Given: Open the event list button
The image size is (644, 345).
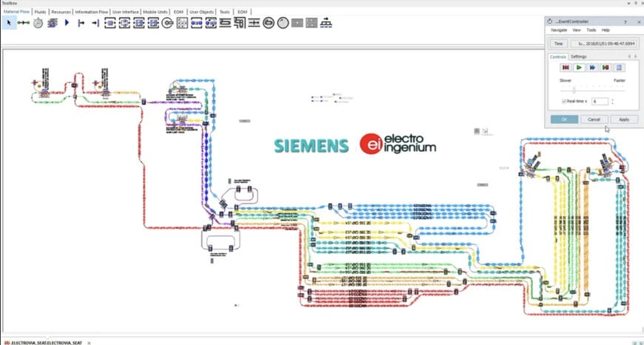Looking at the screenshot, I should pyautogui.click(x=619, y=67).
